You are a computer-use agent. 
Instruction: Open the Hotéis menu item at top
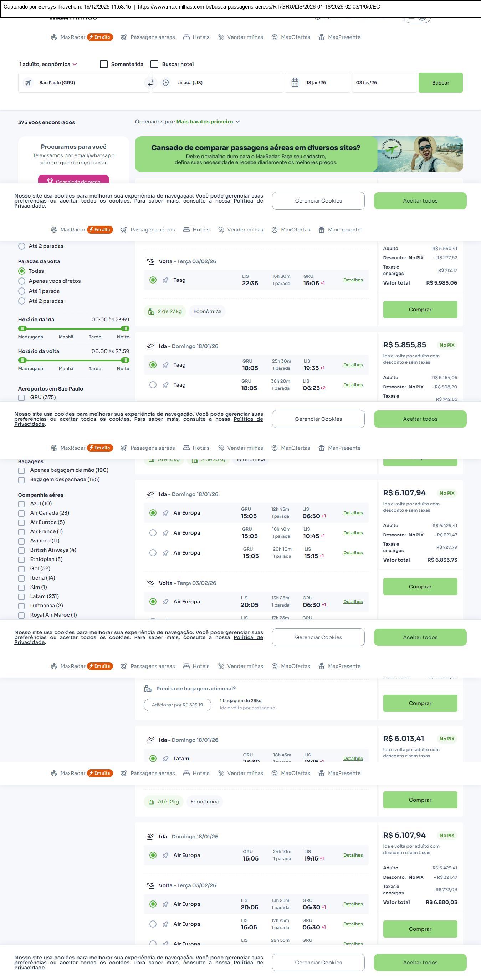[196, 37]
